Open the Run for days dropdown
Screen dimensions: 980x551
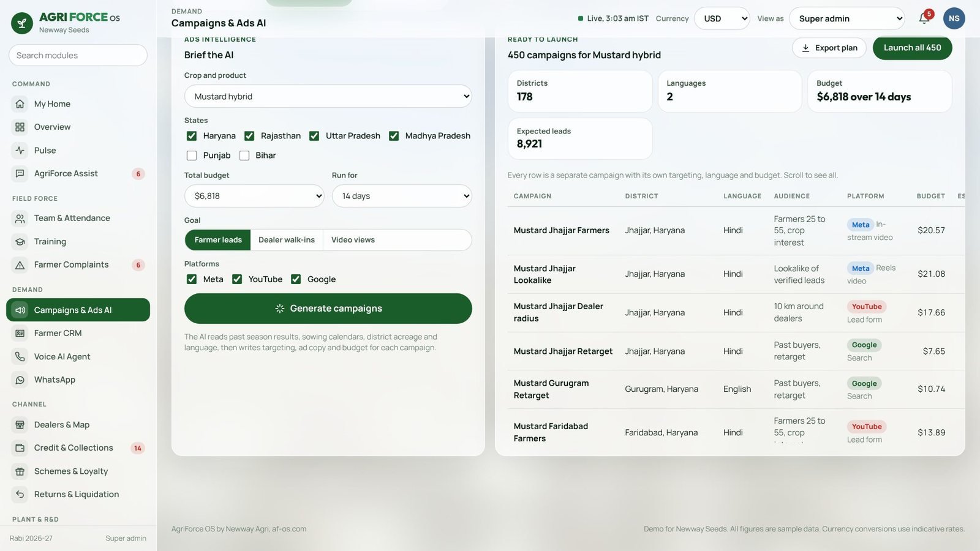[x=402, y=196]
